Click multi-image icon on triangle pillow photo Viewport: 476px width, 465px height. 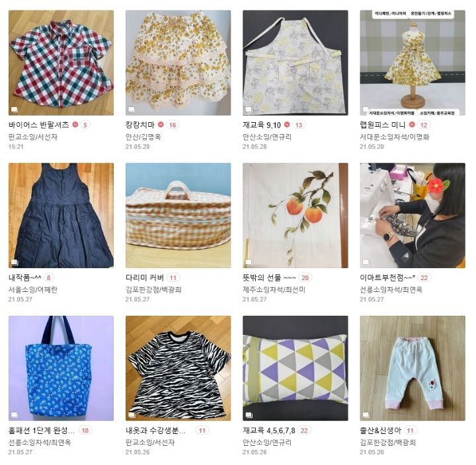coord(249,415)
